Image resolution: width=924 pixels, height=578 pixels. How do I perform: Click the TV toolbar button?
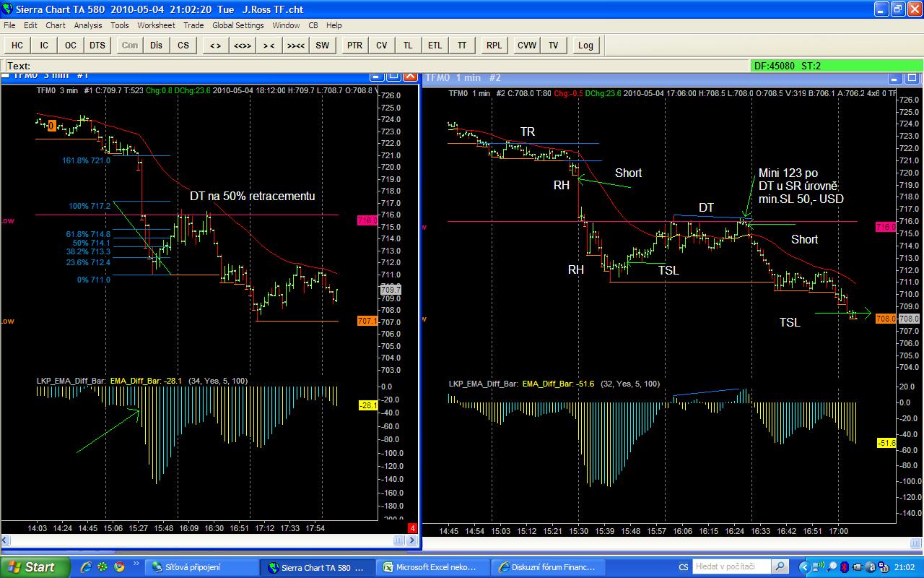554,45
